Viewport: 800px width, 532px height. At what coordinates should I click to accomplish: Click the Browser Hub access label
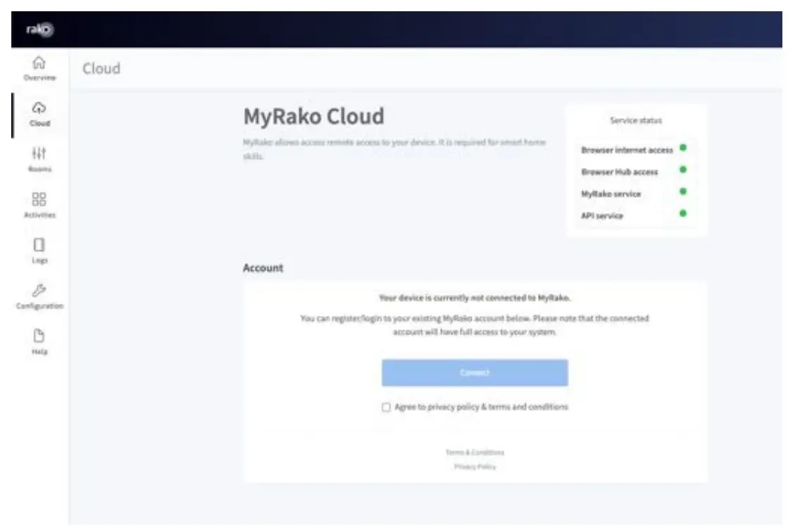pyautogui.click(x=620, y=172)
